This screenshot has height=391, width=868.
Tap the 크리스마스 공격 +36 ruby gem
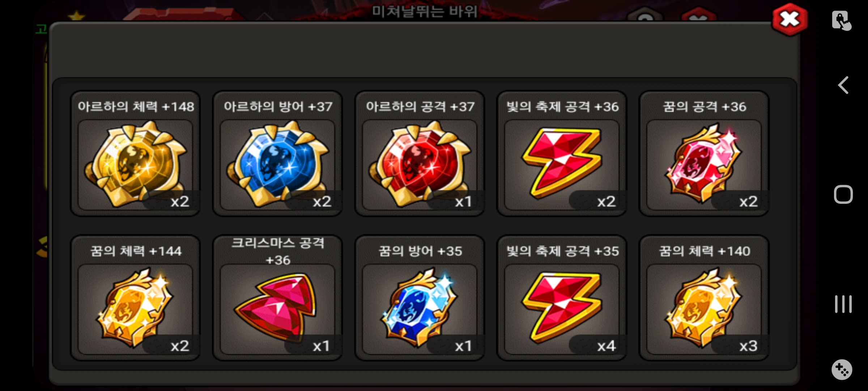(x=277, y=309)
